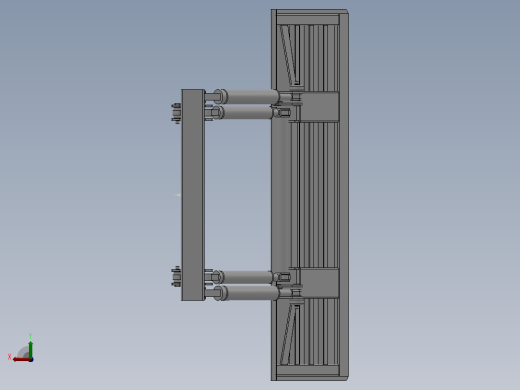Screen dimensions: 520x390
Task: Select the bottommost horizontal cylinder of the model
Action: tap(249, 292)
